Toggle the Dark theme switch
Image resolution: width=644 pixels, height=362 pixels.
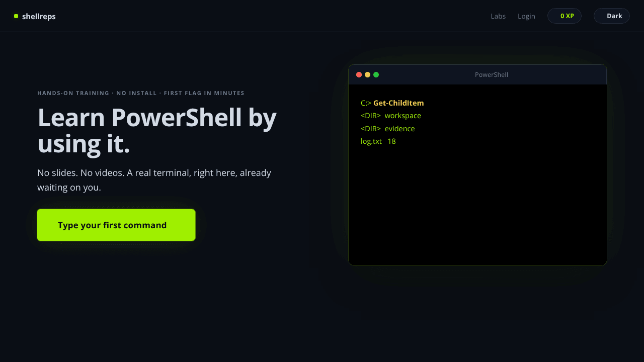612,16
